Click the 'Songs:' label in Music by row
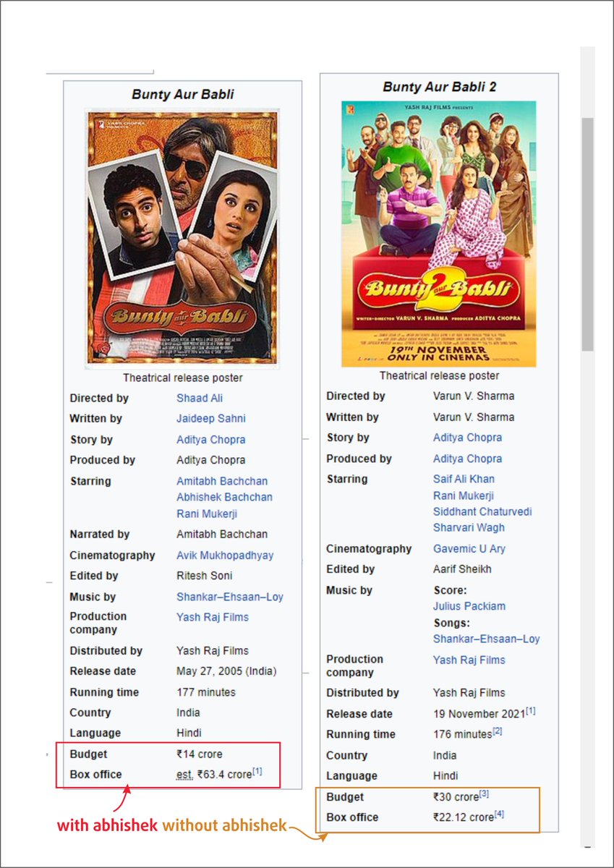Screen dimensions: 614x868 [x=451, y=623]
